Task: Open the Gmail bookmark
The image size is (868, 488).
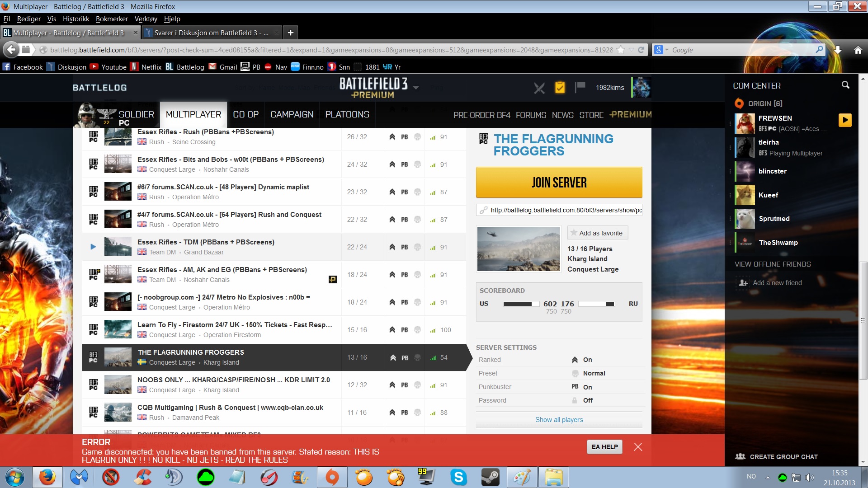Action: (x=223, y=67)
